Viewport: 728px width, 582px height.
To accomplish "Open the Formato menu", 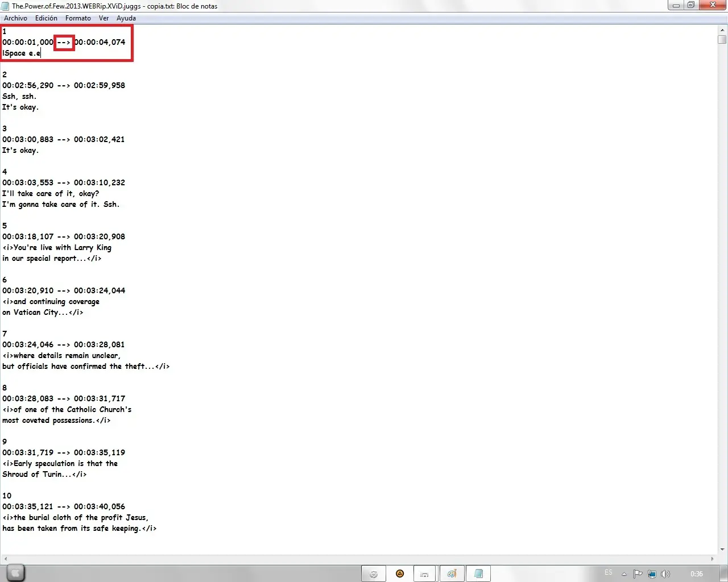I will [78, 18].
